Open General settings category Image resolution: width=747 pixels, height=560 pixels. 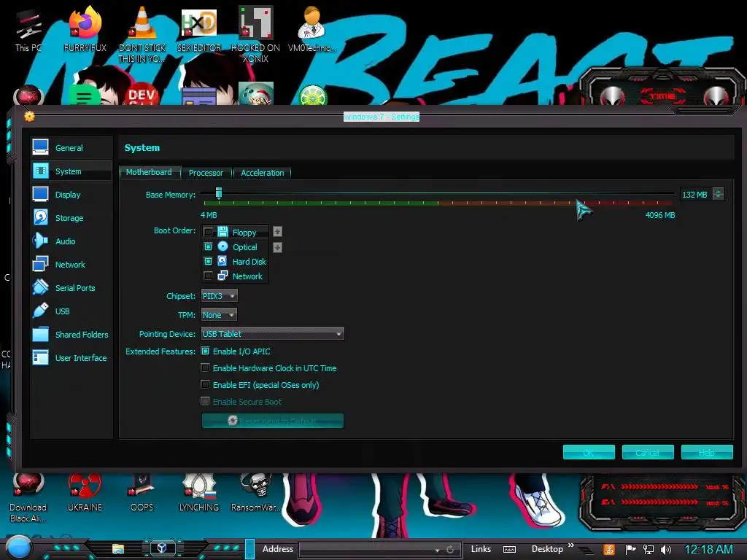71,147
